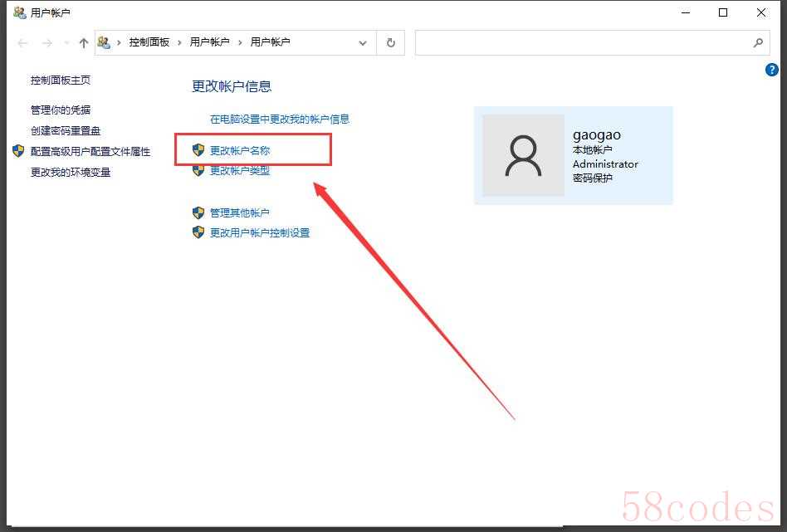Open 在电脑设置中更改我的帐户信息 link
The height and width of the screenshot is (532, 787).
tap(280, 120)
